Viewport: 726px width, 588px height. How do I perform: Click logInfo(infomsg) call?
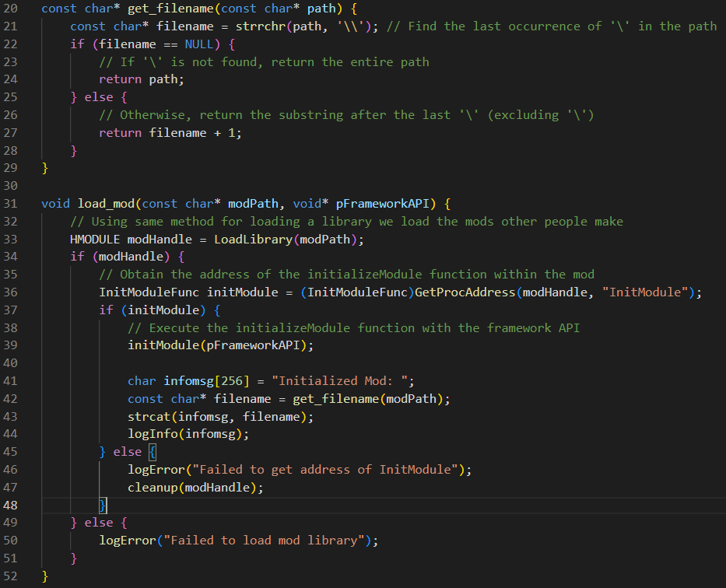pyautogui.click(x=184, y=434)
